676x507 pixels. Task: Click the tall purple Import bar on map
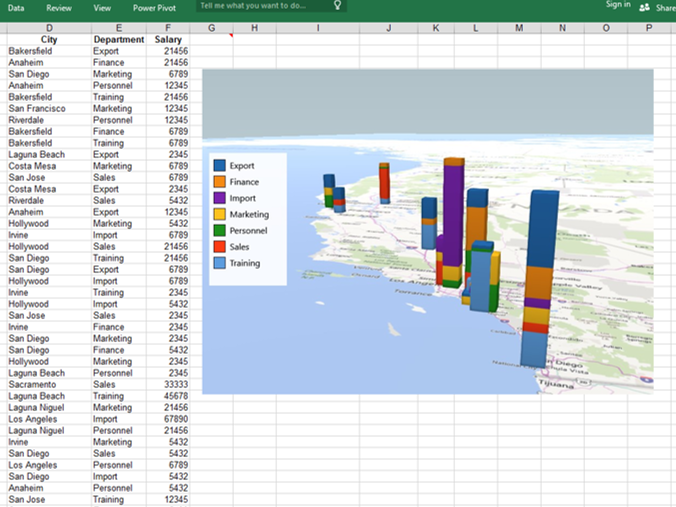[453, 215]
